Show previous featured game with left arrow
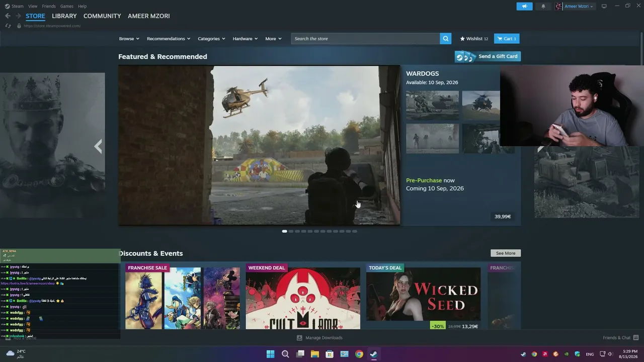The width and height of the screenshot is (644, 362). (x=98, y=146)
